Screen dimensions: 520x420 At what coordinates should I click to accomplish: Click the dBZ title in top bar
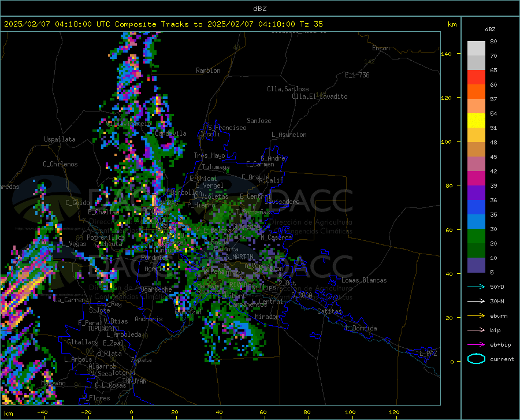[259, 9]
